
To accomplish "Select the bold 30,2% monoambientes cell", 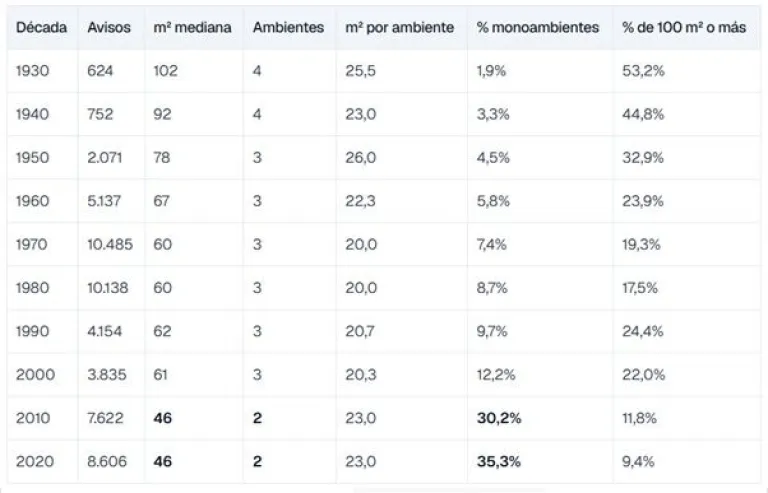I will [x=499, y=418].
